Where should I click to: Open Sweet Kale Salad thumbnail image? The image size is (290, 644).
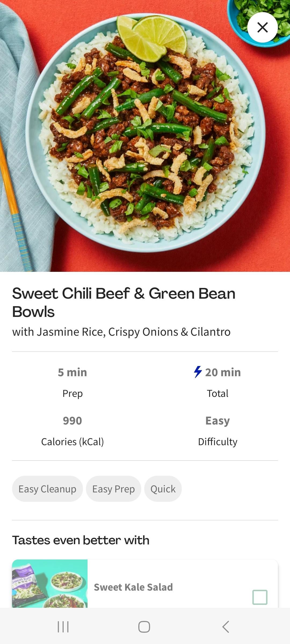(x=50, y=583)
